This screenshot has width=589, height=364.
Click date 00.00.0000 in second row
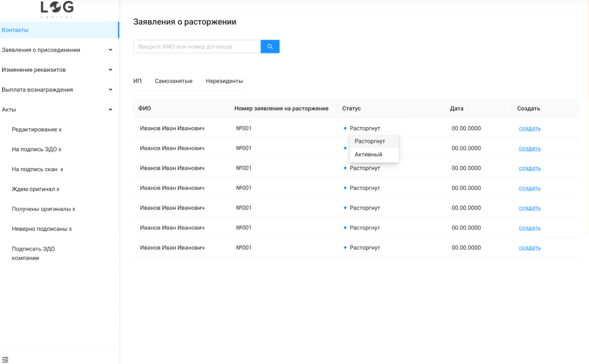coord(466,148)
